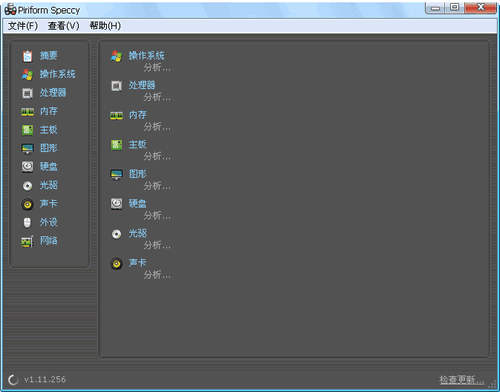Click the Windows flag icon in summary panel
This screenshot has height=392, width=500.
(116, 56)
